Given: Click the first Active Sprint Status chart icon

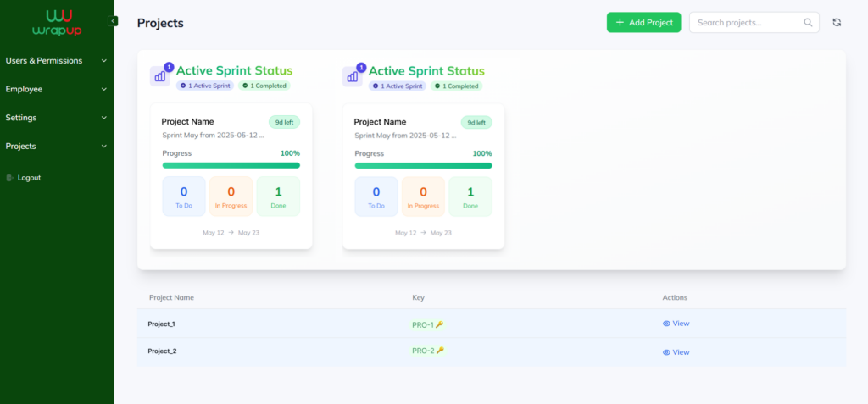Looking at the screenshot, I should 159,76.
